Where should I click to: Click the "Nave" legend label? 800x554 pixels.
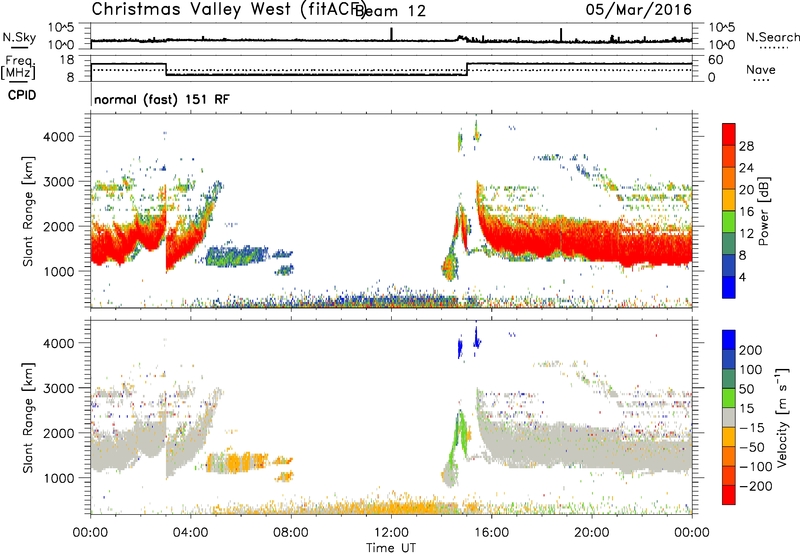point(761,69)
